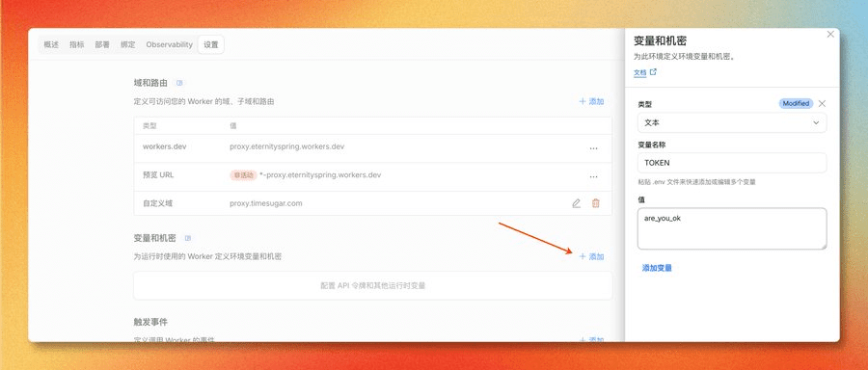Screen dimensions: 868x370
Task: Edit the proxy.timesugar.com custom domain
Action: [577, 203]
